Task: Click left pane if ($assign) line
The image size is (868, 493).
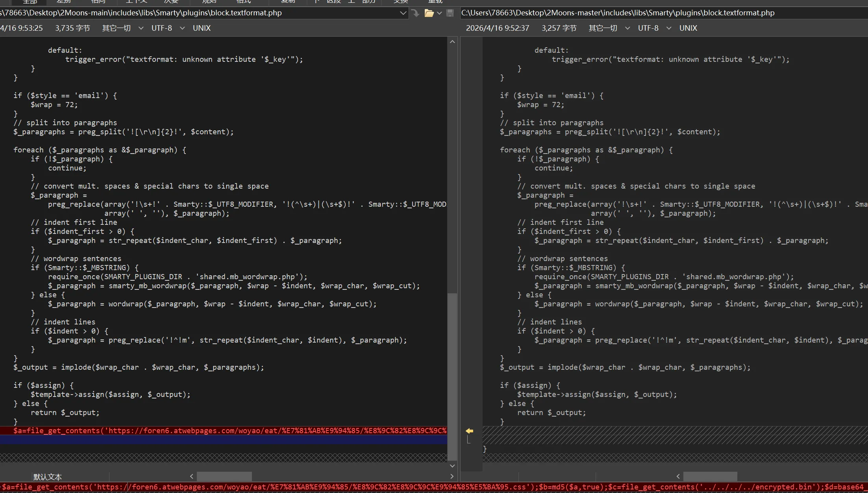Action: point(44,386)
